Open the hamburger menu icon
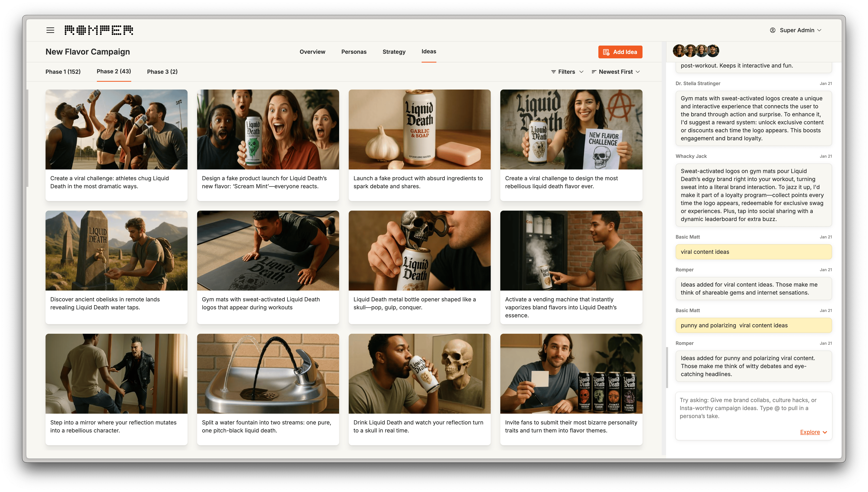The height and width of the screenshot is (492, 868). click(50, 30)
